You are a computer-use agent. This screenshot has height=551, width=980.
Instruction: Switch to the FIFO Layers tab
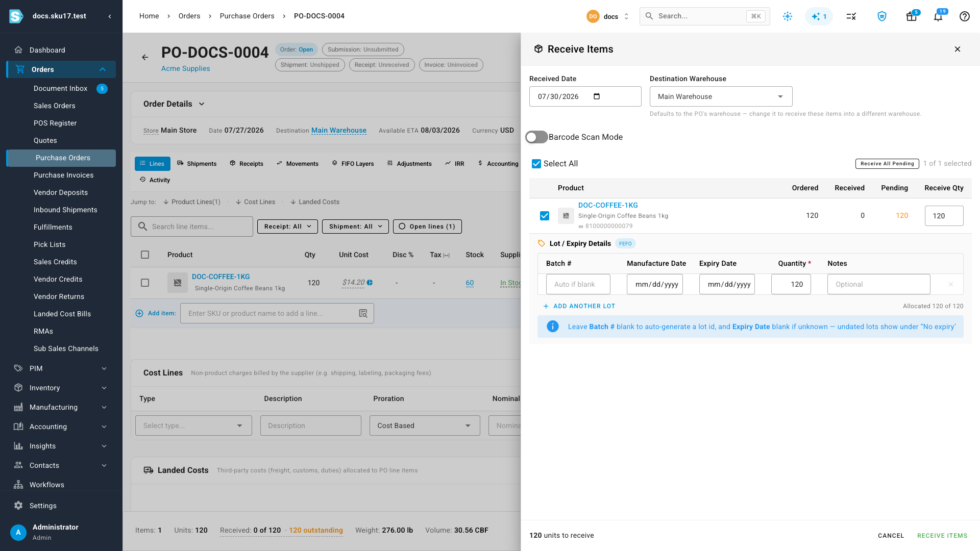pos(353,164)
